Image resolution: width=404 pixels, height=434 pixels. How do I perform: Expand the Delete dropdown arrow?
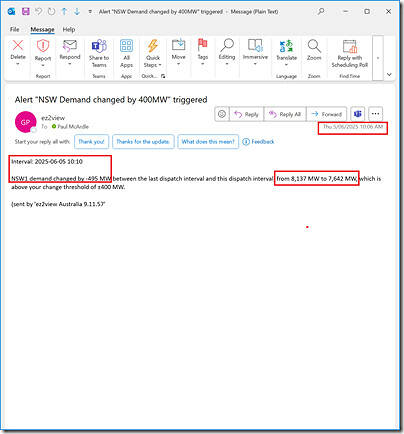[18, 64]
